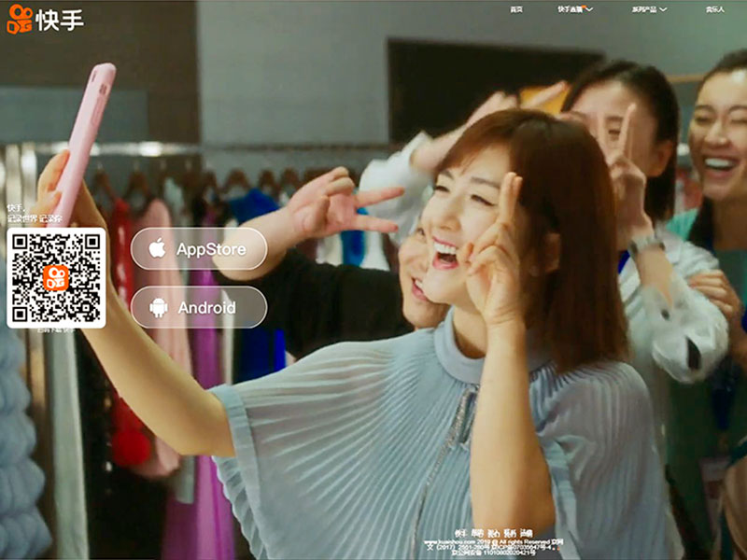Open the 音乐人 menu item
This screenshot has height=560, width=747.
[x=714, y=9]
